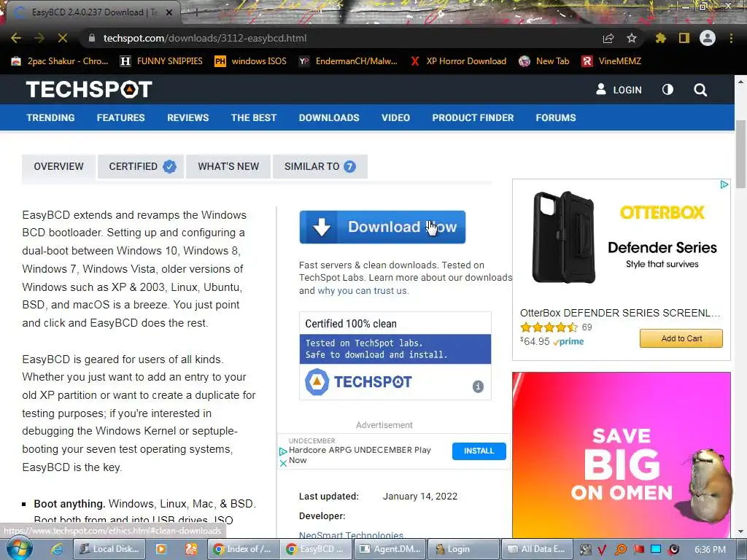Switch to the CERTIFIED tab

coord(141,167)
